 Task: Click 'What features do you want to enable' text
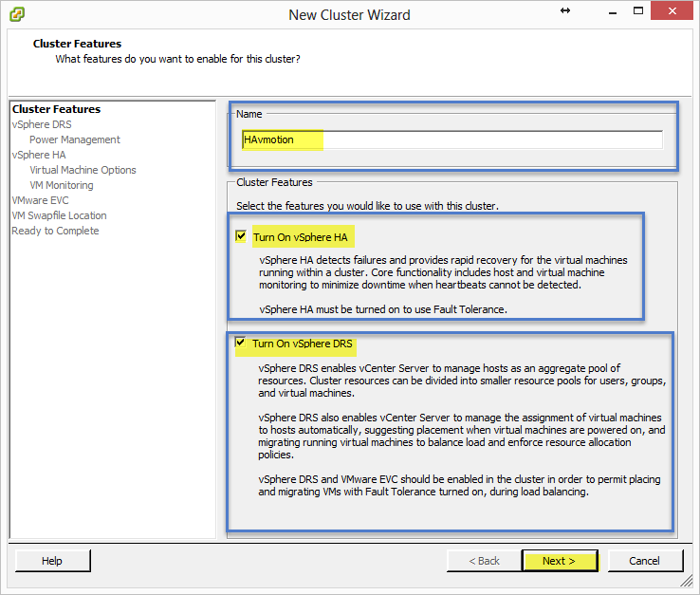pos(177,59)
